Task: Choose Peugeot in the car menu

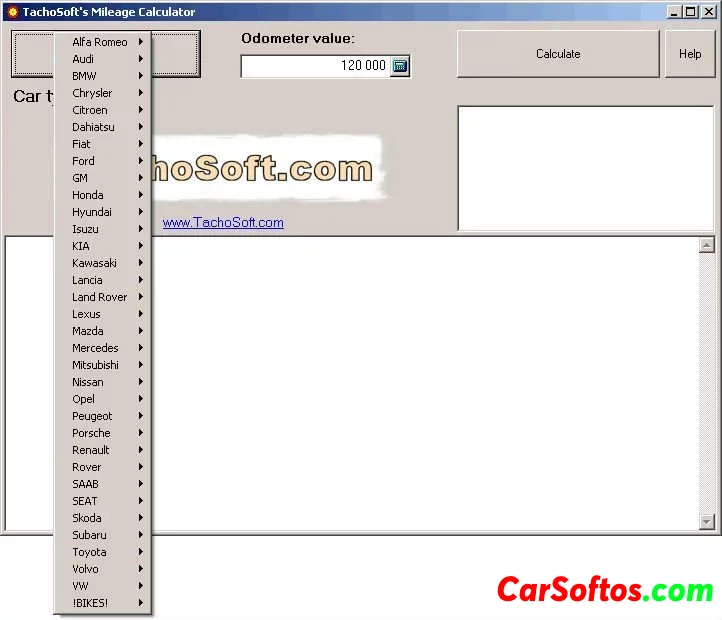Action: pos(92,416)
